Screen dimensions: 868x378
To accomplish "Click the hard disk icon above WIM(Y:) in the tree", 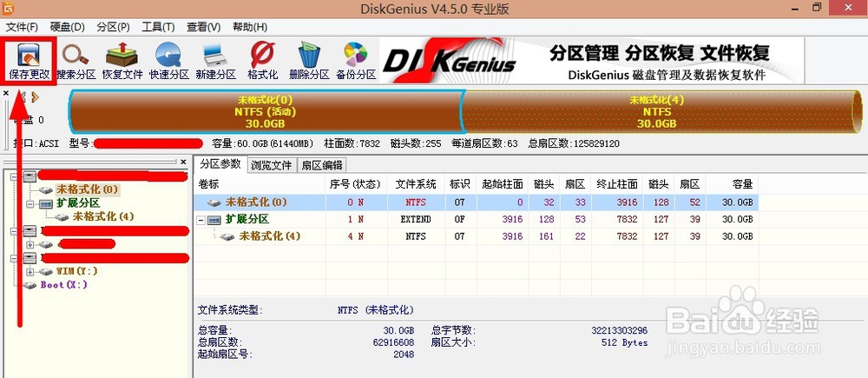I will coord(30,258).
